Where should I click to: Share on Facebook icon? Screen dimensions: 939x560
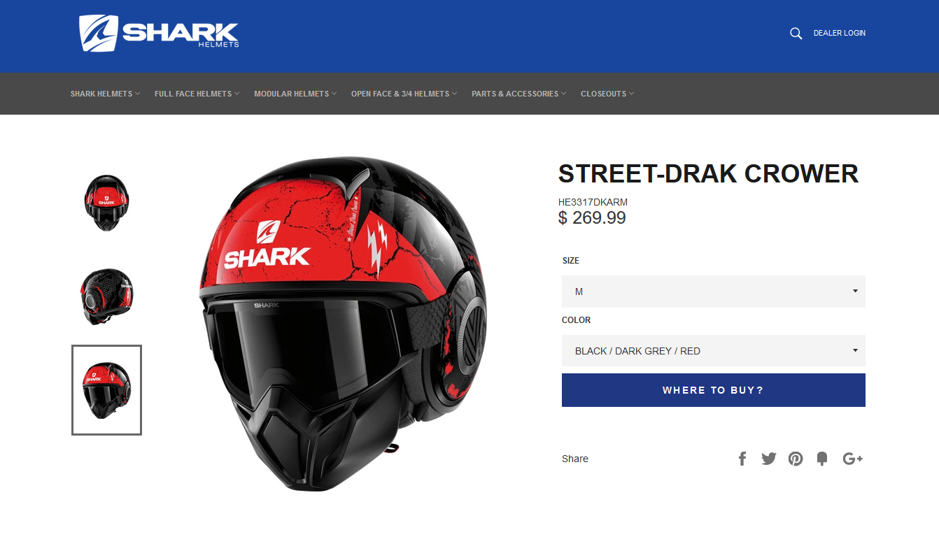[x=742, y=459]
